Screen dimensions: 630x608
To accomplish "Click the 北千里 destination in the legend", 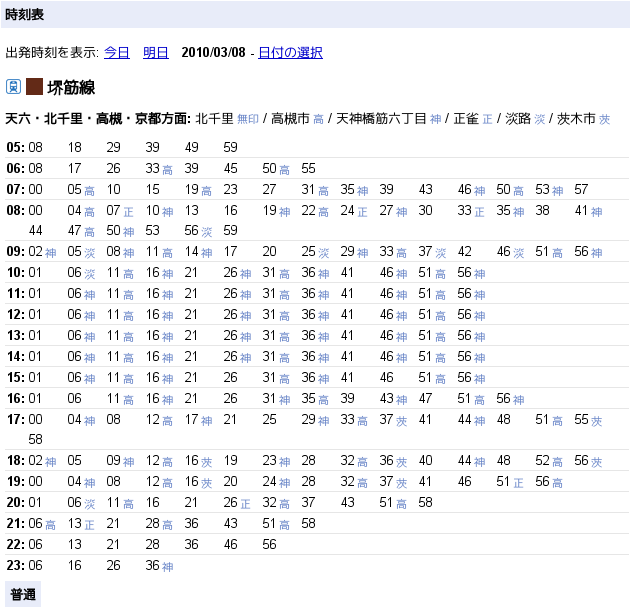I will [x=214, y=119].
